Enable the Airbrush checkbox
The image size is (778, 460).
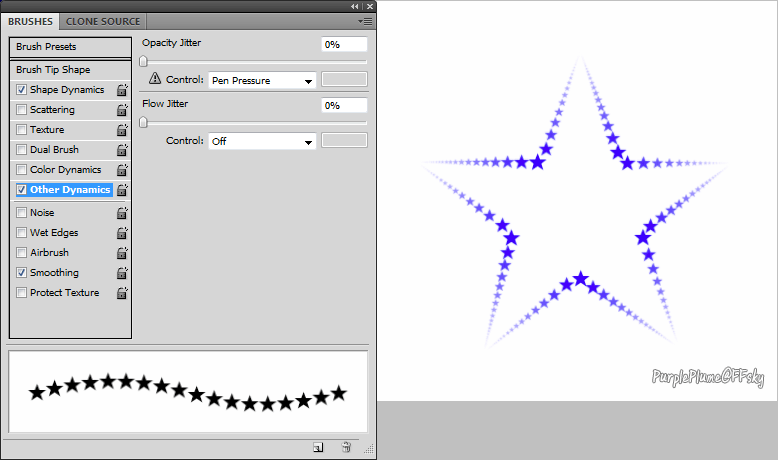click(x=21, y=253)
